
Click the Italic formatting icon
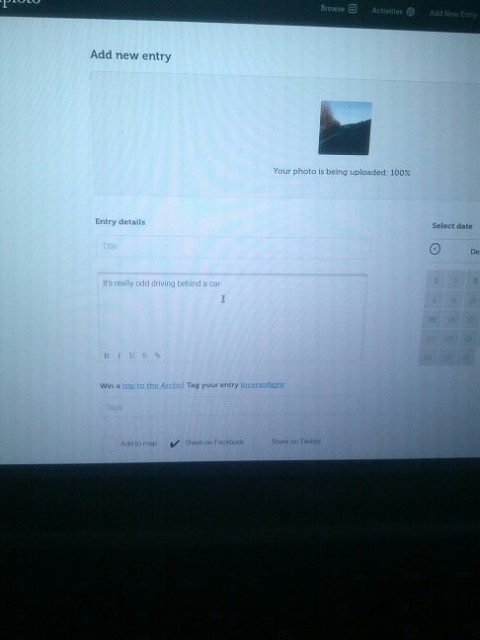pyautogui.click(x=119, y=355)
